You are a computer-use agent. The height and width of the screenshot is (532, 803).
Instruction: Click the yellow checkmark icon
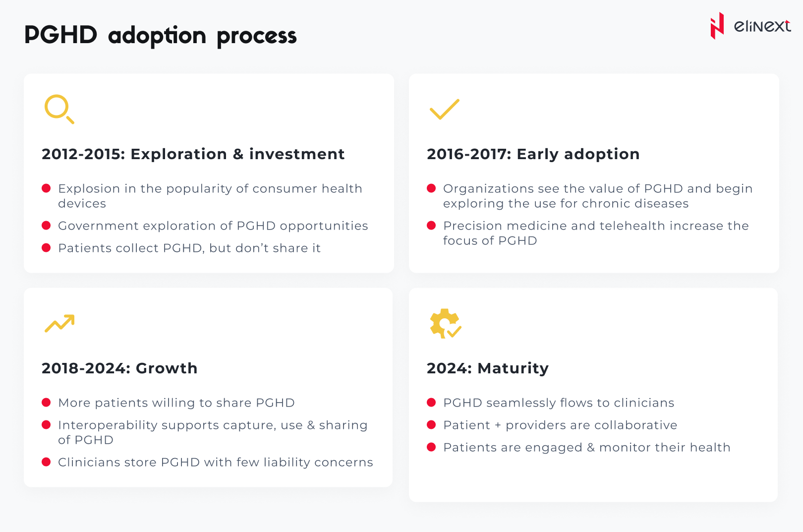coord(444,109)
